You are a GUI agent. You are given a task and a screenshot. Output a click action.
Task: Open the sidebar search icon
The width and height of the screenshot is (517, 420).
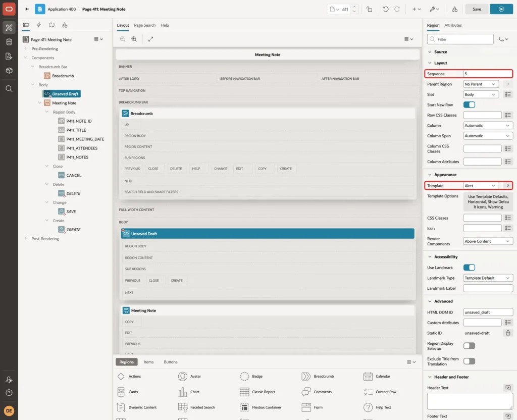(x=9, y=89)
